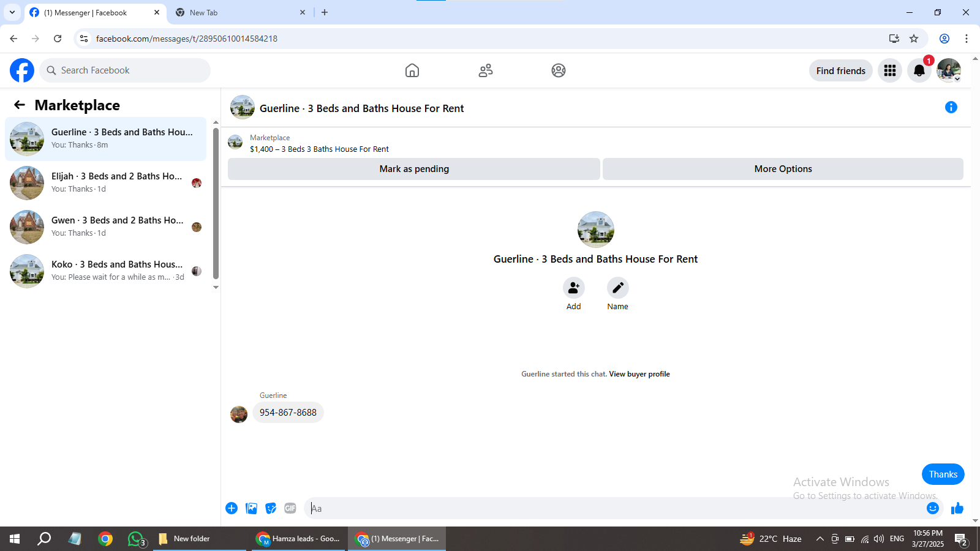Send a thumbs-up like

(x=957, y=508)
